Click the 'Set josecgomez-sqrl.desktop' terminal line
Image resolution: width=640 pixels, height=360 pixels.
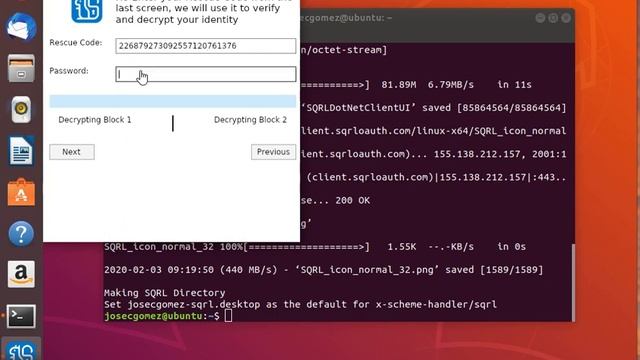click(300, 304)
